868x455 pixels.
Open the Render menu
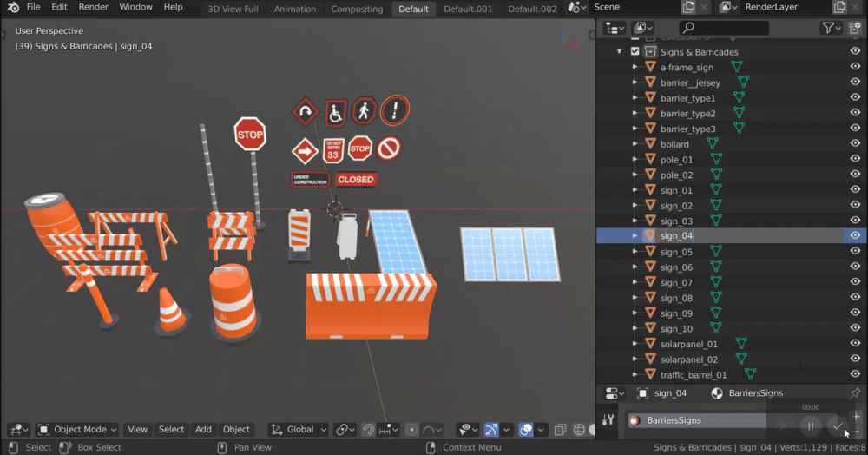pos(94,7)
